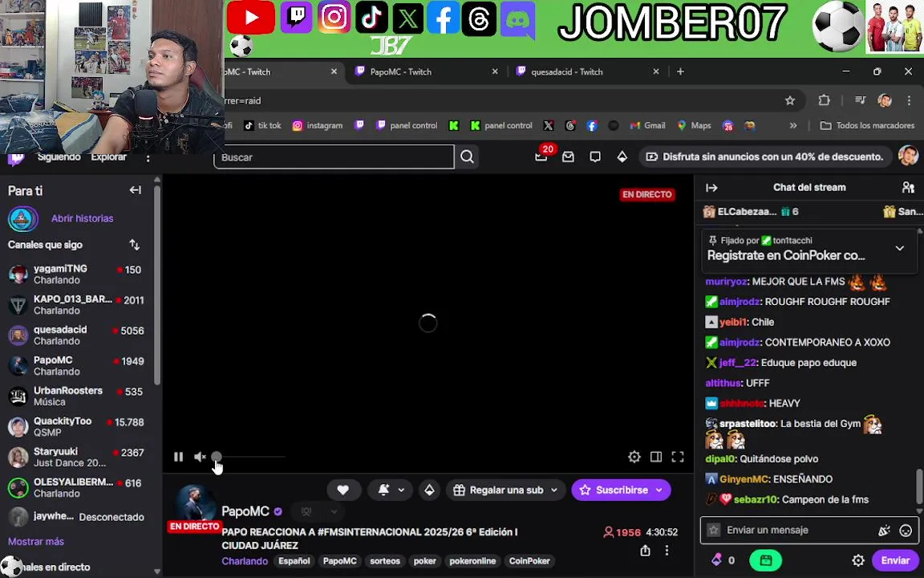The width and height of the screenshot is (924, 578).
Task: Sort the followed channels list
Action: 135,245
